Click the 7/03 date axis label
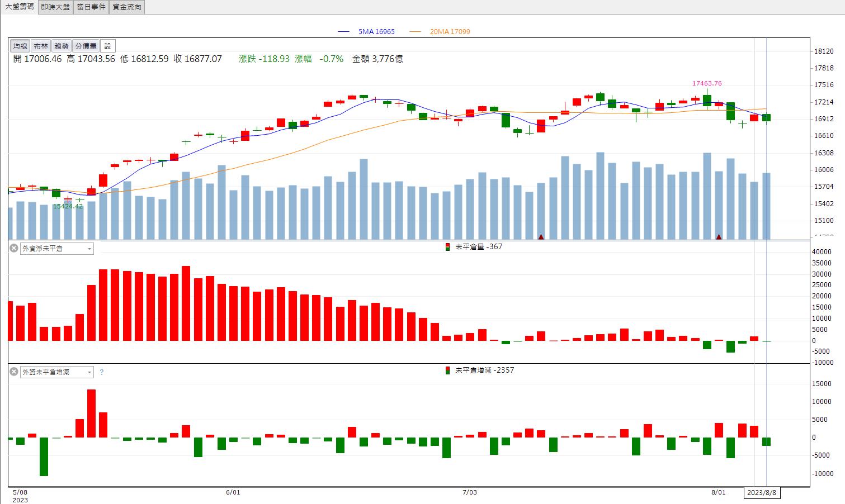The image size is (845, 504). coord(470,492)
